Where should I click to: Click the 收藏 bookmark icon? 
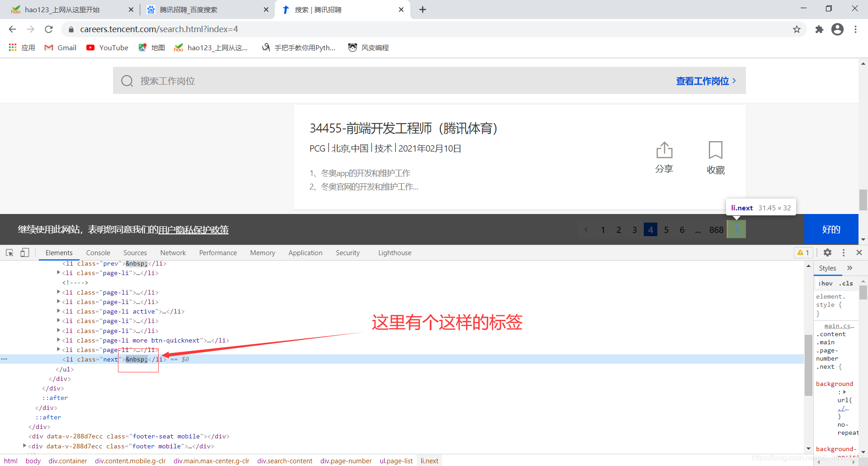tap(716, 157)
